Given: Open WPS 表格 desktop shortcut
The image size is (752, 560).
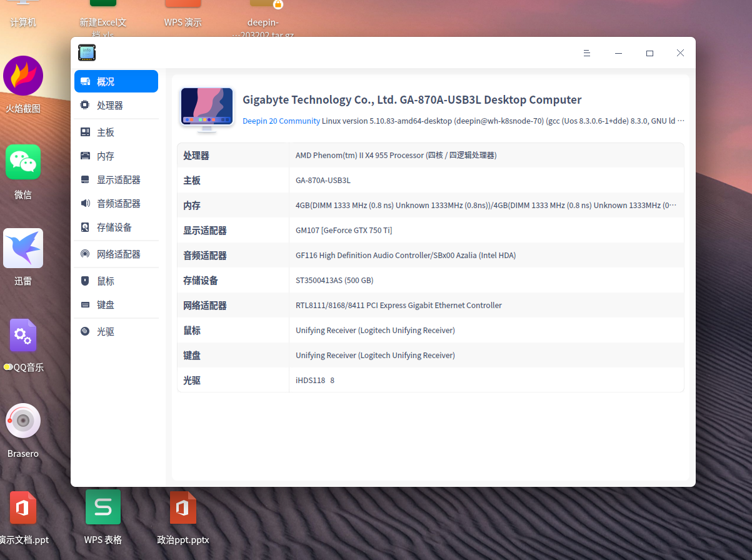Looking at the screenshot, I should (103, 507).
